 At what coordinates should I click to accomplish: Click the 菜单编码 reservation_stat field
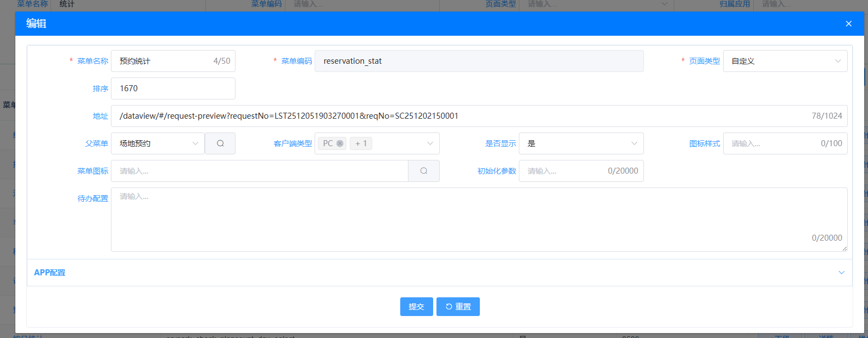[479, 61]
